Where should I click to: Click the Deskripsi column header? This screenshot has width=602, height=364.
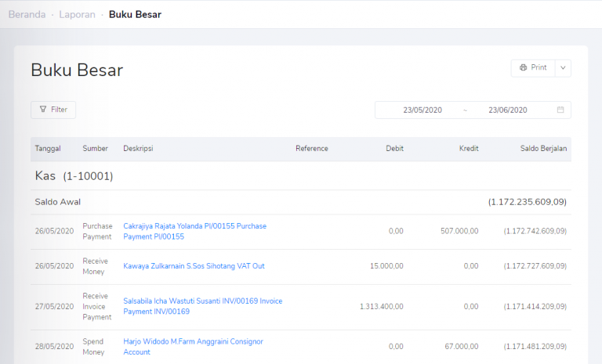point(140,149)
